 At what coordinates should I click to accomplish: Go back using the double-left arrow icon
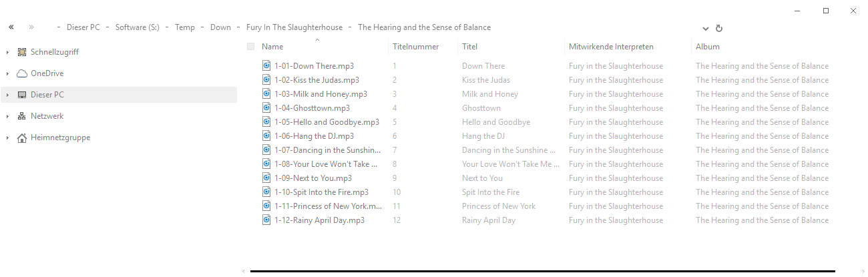click(11, 27)
